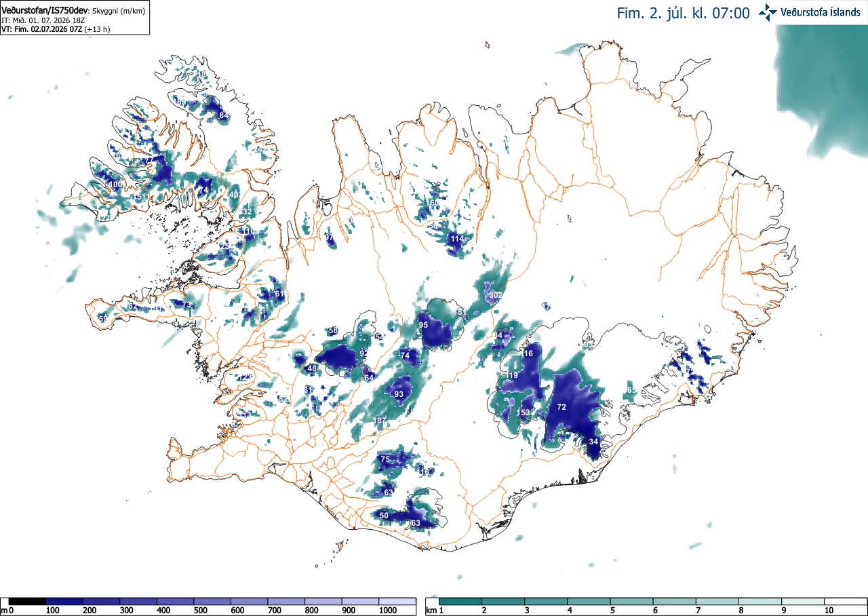Image resolution: width=868 pixels, height=616 pixels.
Task: Click the 72 label on dark blue area
Action: coord(561,407)
